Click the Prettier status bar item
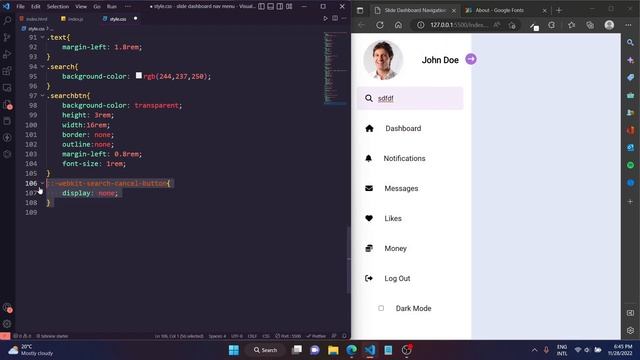Screen dimensions: 640x360 (316, 336)
